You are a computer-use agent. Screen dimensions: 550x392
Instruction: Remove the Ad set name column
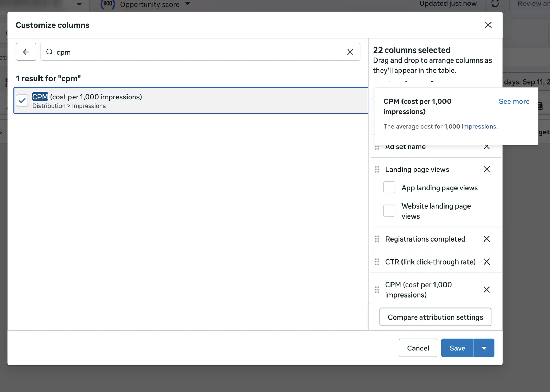click(x=487, y=147)
